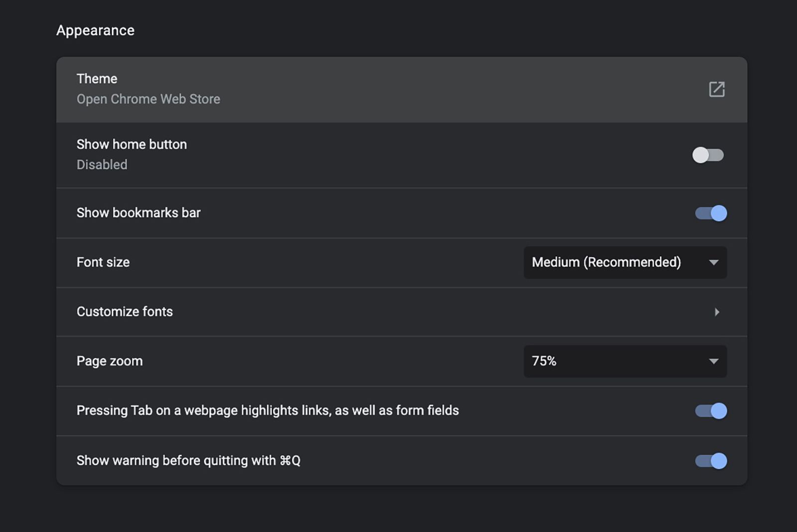The width and height of the screenshot is (797, 532).
Task: Click the Show home button label
Action: pos(132,144)
